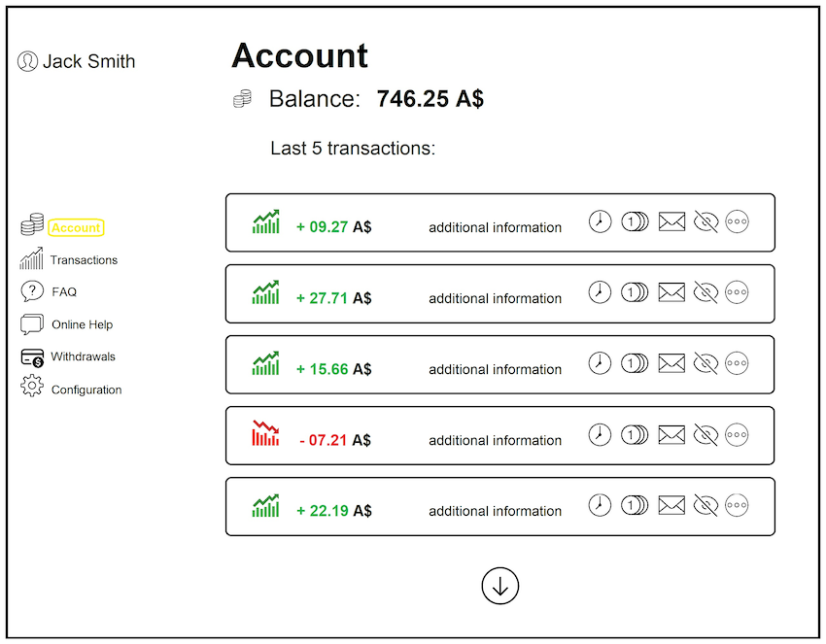The width and height of the screenshot is (826, 644).
Task: Click coins icon on +27.71 A$ transaction
Action: pyautogui.click(x=635, y=292)
